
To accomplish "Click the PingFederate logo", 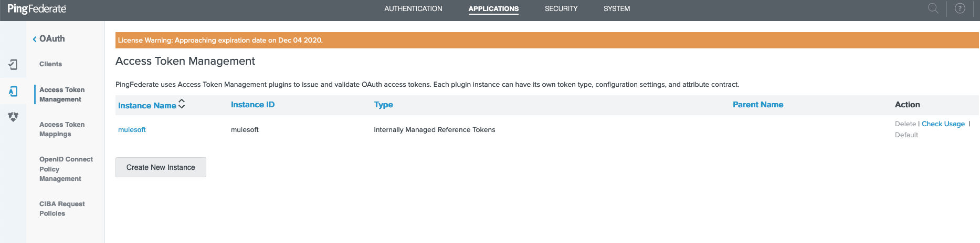I will coord(37,9).
